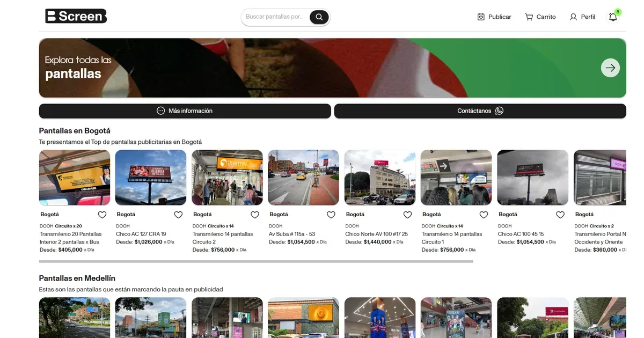
Task: Open Chico AC 100 45 15 thumbnail
Action: (532, 178)
